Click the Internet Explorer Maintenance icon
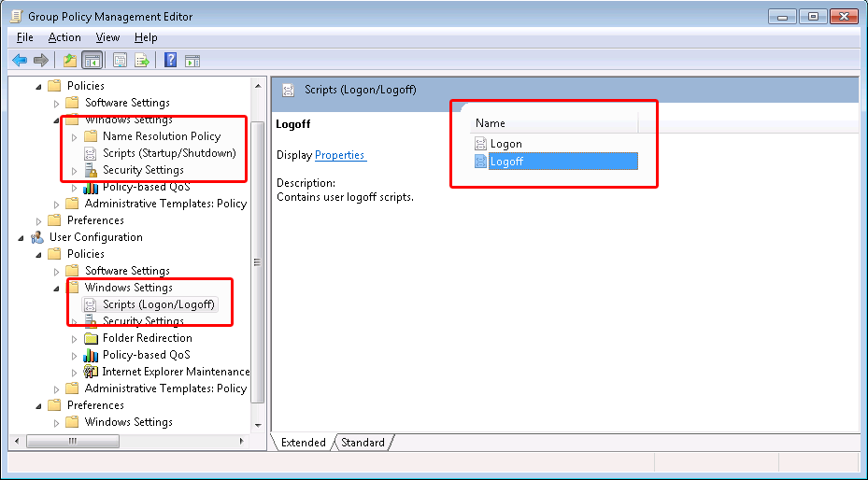The width and height of the screenshot is (868, 480). (91, 372)
